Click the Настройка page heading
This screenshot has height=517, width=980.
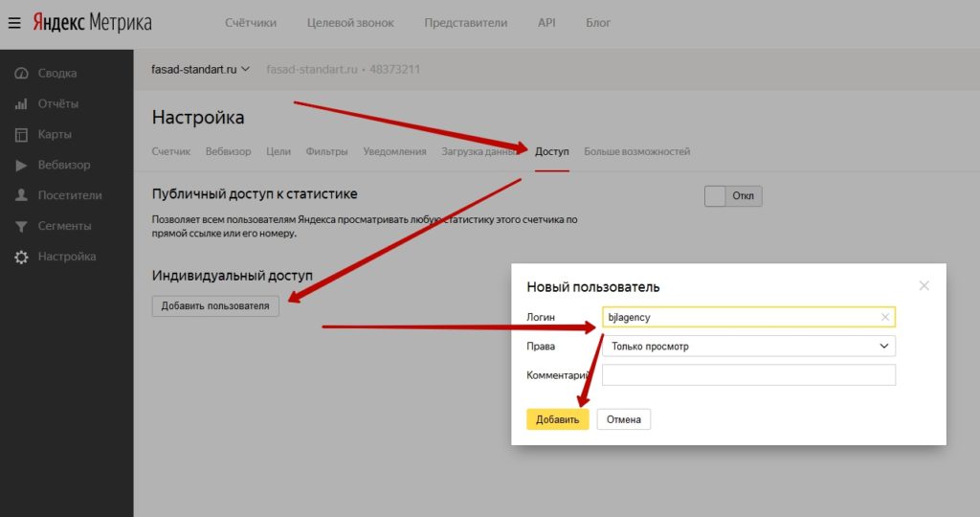tap(198, 118)
